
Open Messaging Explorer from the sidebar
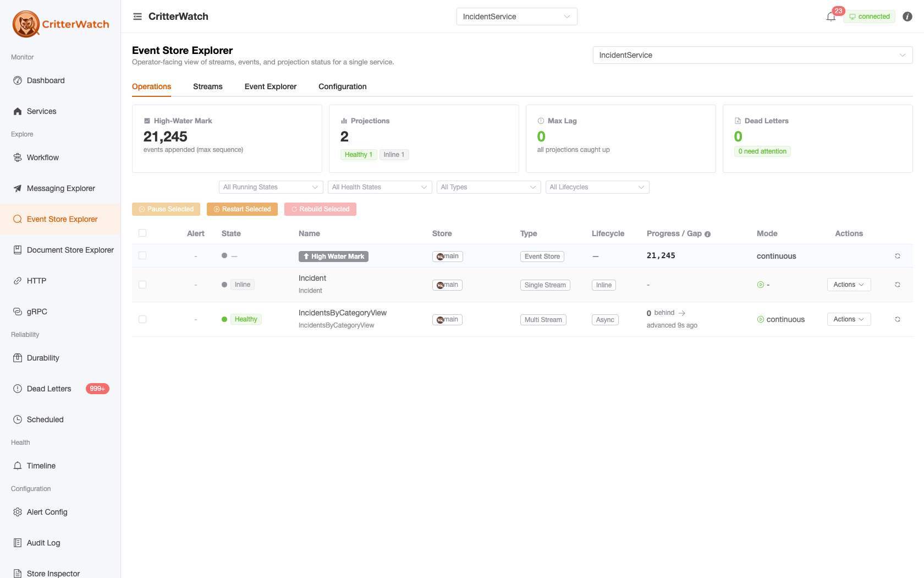point(61,188)
